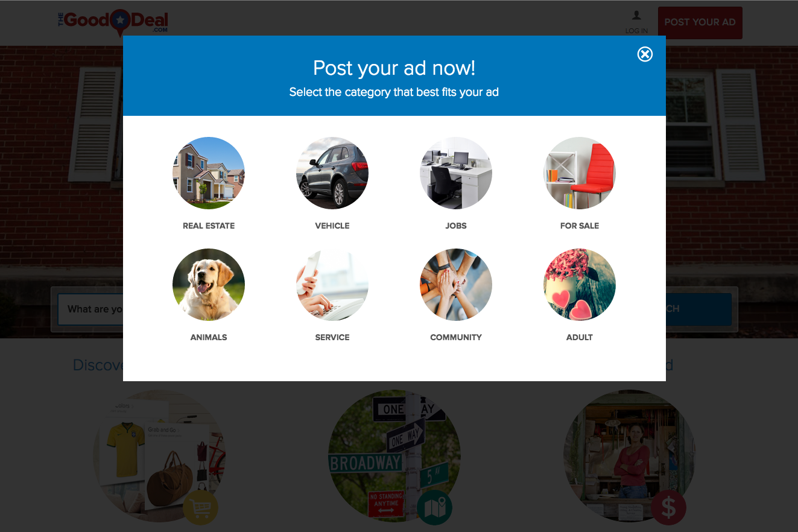
Task: Select the Service phone and keyboard icon
Action: (332, 285)
